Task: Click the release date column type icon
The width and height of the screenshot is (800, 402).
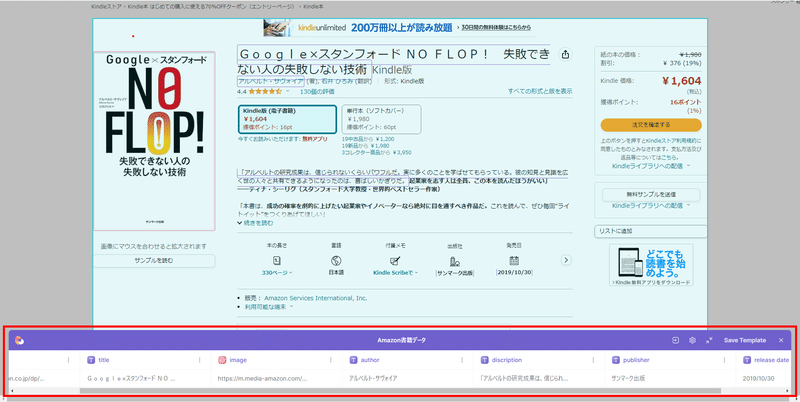Action: pyautogui.click(x=746, y=360)
